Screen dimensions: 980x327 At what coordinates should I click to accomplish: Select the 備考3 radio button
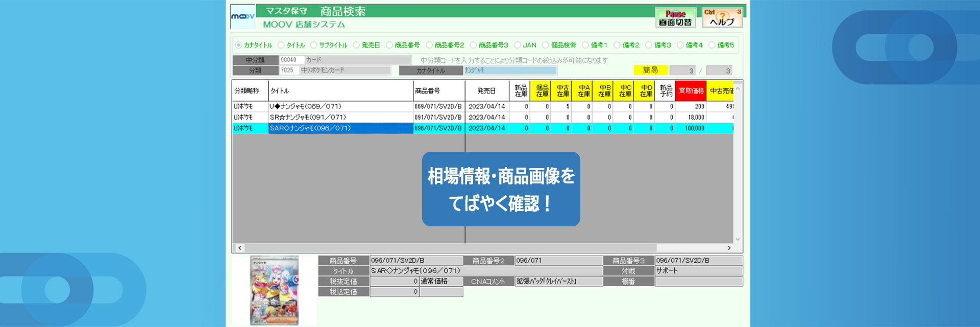pyautogui.click(x=648, y=45)
